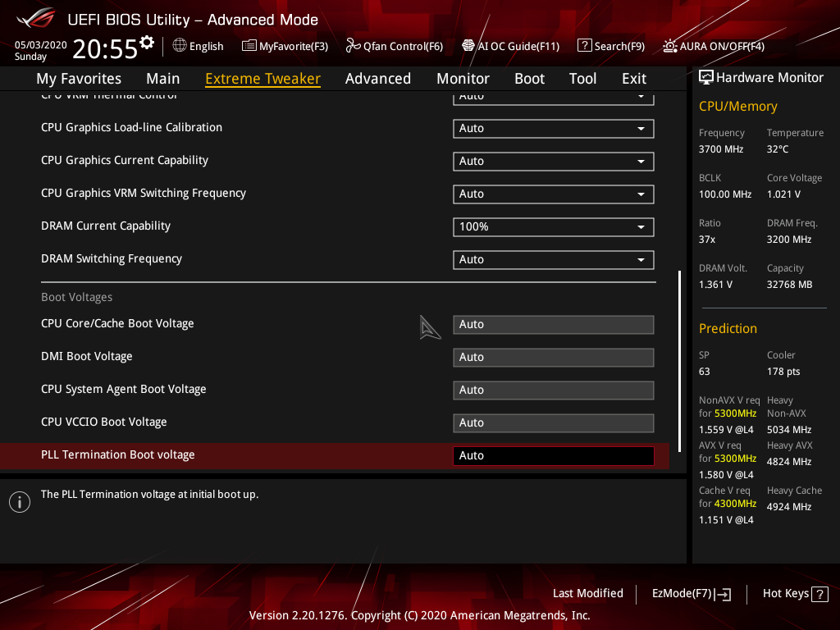Click Search(F9) label

click(x=619, y=47)
